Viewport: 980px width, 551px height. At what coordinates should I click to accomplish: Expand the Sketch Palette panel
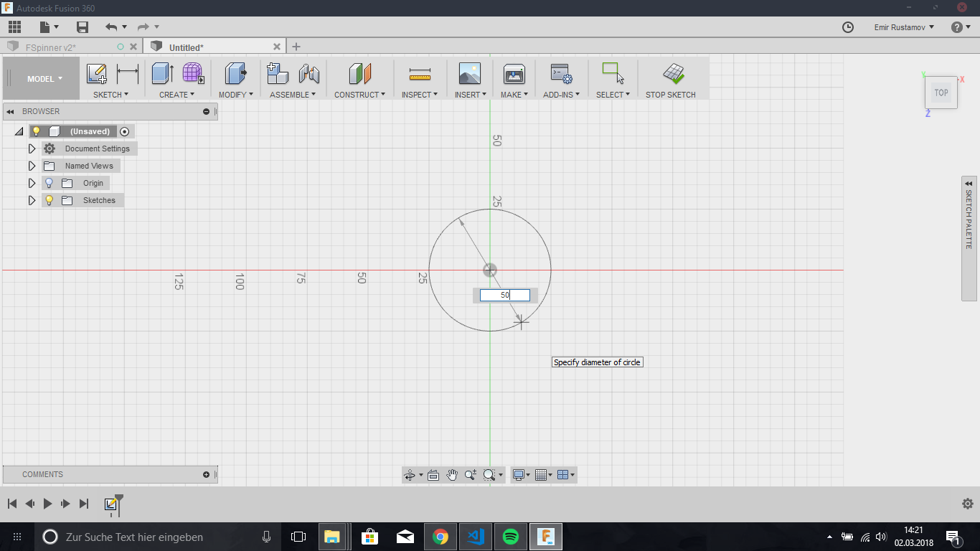pos(969,184)
